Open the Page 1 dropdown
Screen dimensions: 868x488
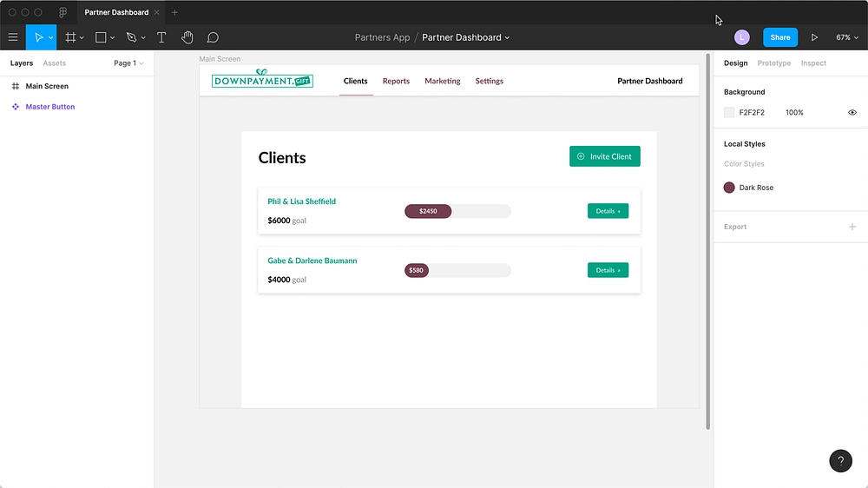[x=128, y=63]
